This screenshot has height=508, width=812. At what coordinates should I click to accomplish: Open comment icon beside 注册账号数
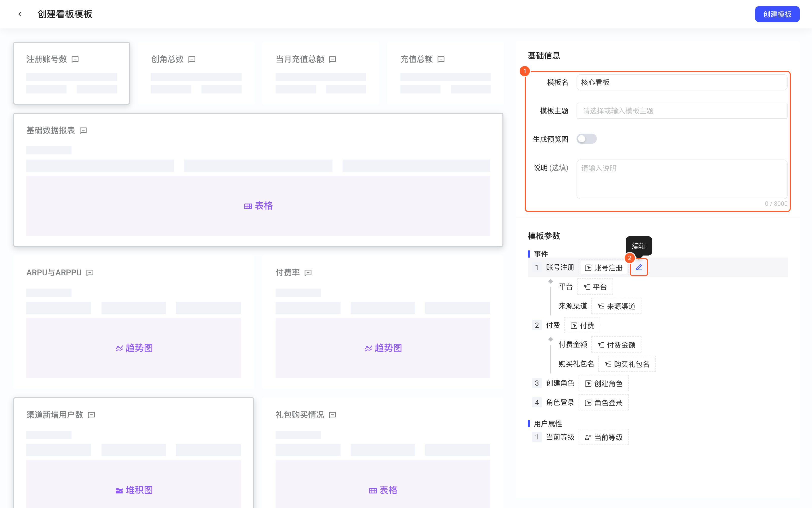click(76, 59)
